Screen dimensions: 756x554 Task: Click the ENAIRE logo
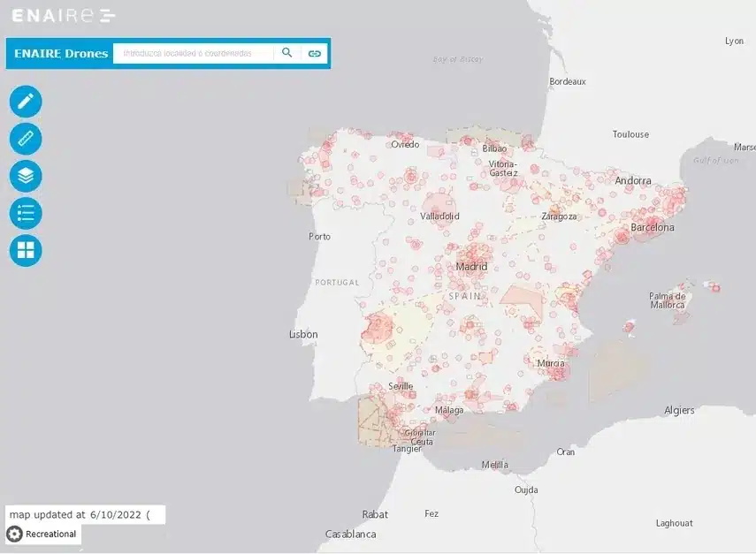(63, 15)
